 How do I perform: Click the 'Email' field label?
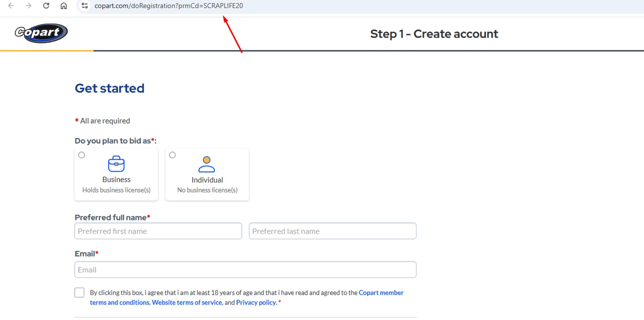87,254
